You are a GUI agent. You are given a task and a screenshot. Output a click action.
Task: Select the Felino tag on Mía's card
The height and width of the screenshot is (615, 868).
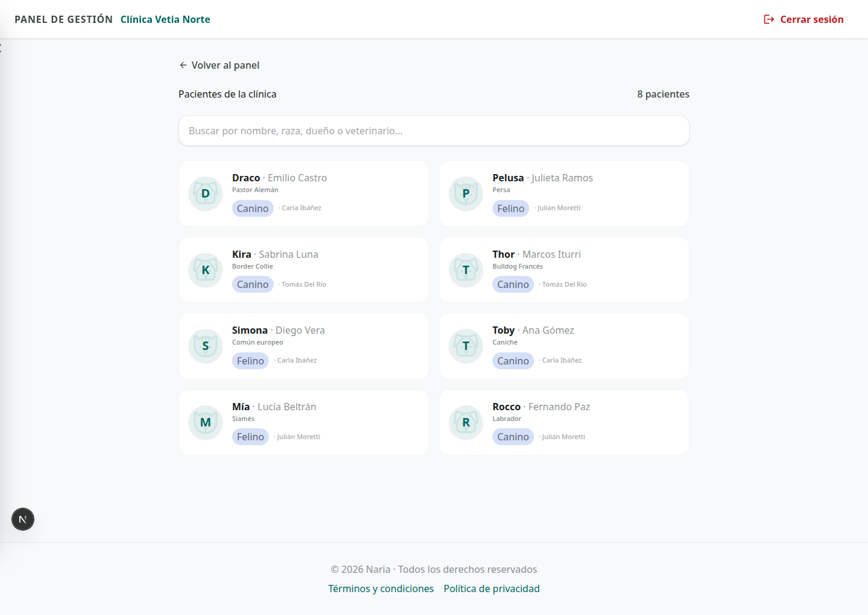[250, 437]
